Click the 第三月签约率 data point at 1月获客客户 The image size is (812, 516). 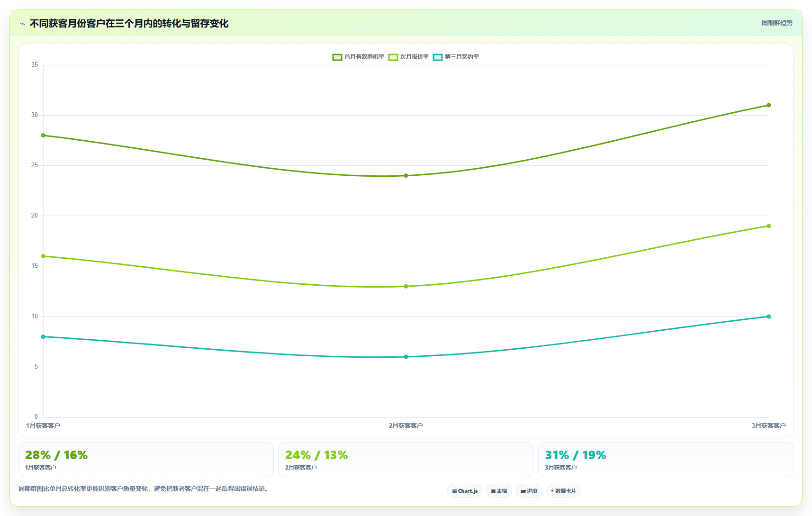(43, 337)
